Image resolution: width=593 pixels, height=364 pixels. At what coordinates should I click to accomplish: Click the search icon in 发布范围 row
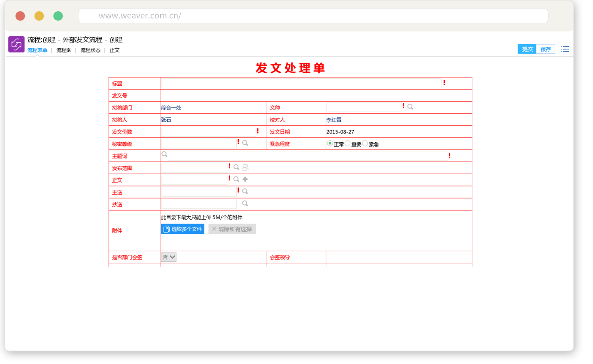(x=236, y=167)
